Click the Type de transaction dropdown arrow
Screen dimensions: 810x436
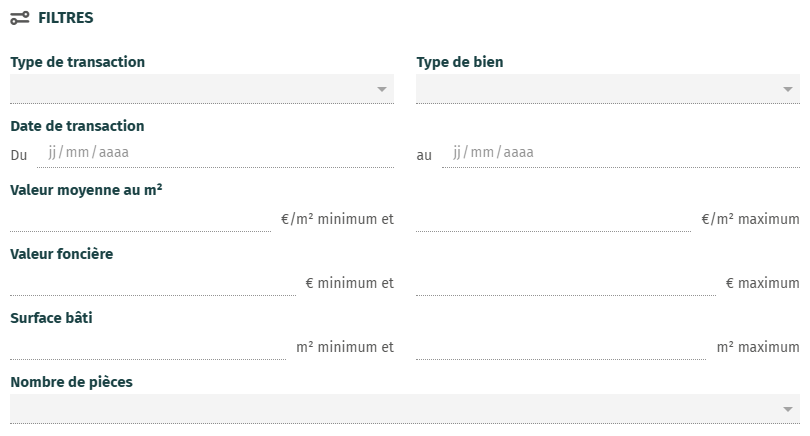382,89
